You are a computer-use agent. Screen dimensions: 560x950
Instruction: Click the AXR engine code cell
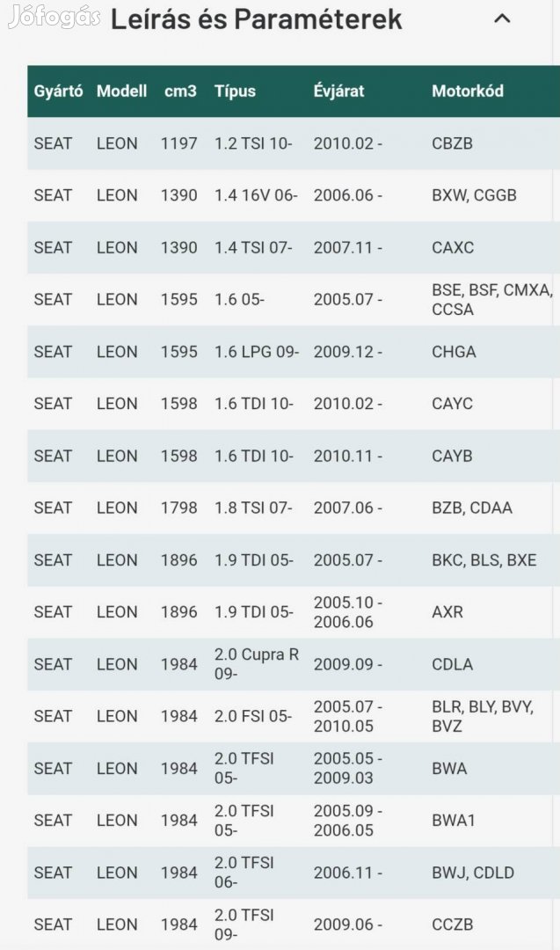[x=447, y=612]
